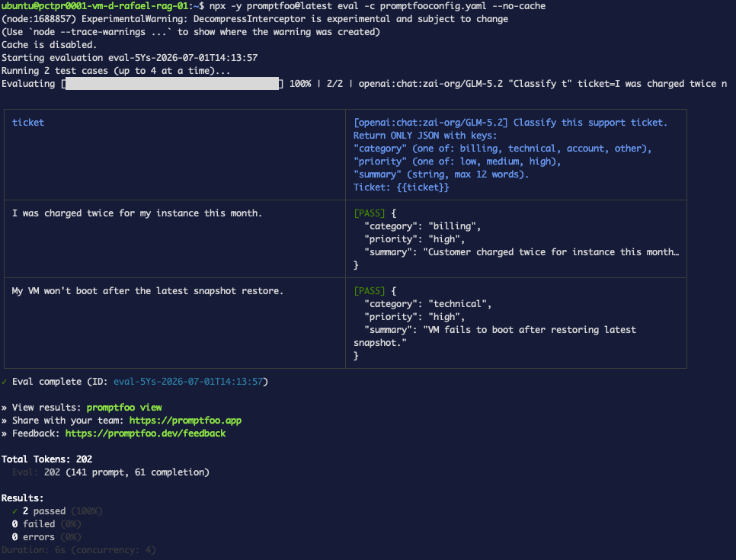This screenshot has width=736, height=560.
Task: Click the 'Total Tokens: 202' line
Action: pyautogui.click(x=47, y=459)
